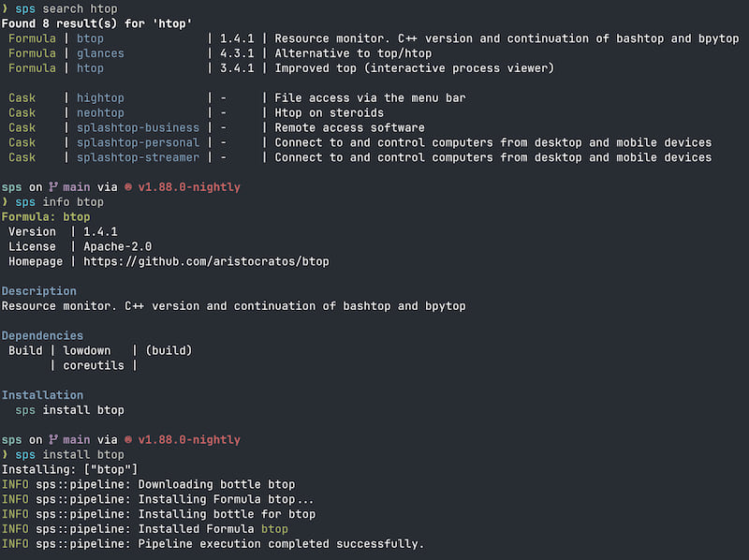
Task: Click the red Rust icon in second prompt
Action: point(128,439)
